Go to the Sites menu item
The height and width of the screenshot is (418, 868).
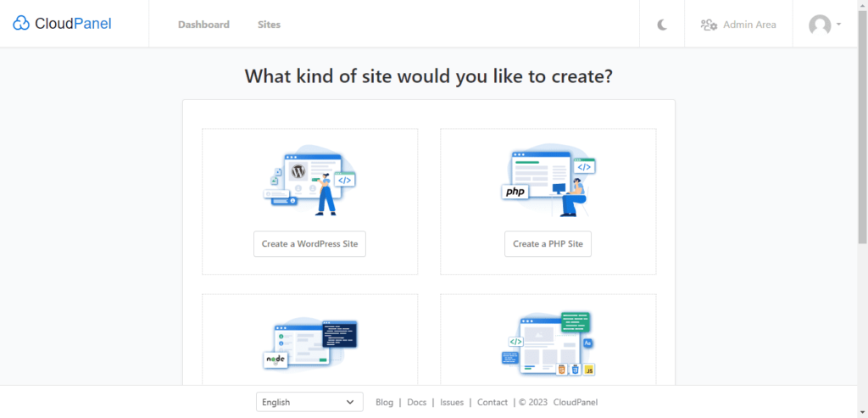click(269, 25)
